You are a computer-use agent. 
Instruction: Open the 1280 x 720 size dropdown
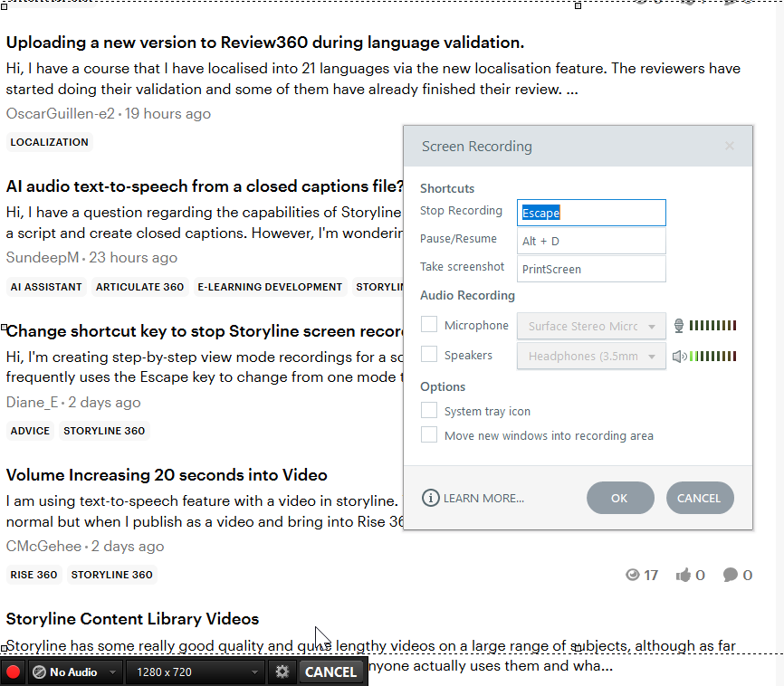(x=196, y=672)
